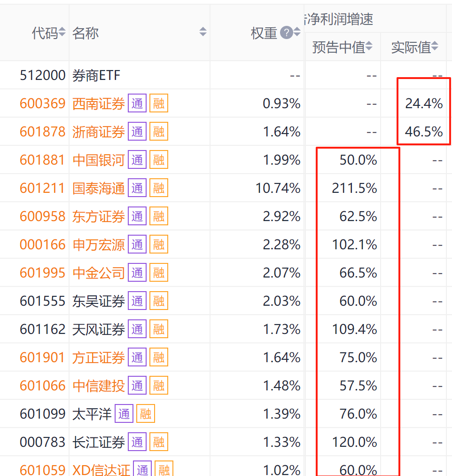
Task: Click 通 badge next to 长江证券
Action: pos(137,442)
